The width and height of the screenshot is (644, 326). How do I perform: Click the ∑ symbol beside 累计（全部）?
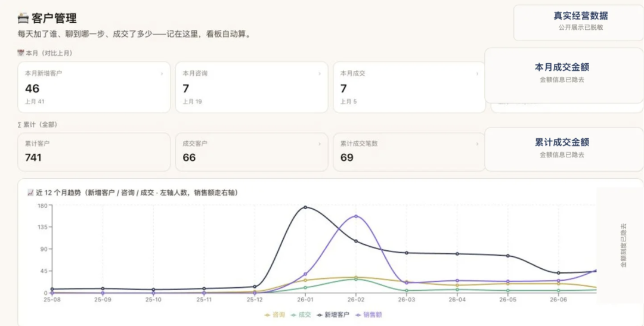click(19, 125)
